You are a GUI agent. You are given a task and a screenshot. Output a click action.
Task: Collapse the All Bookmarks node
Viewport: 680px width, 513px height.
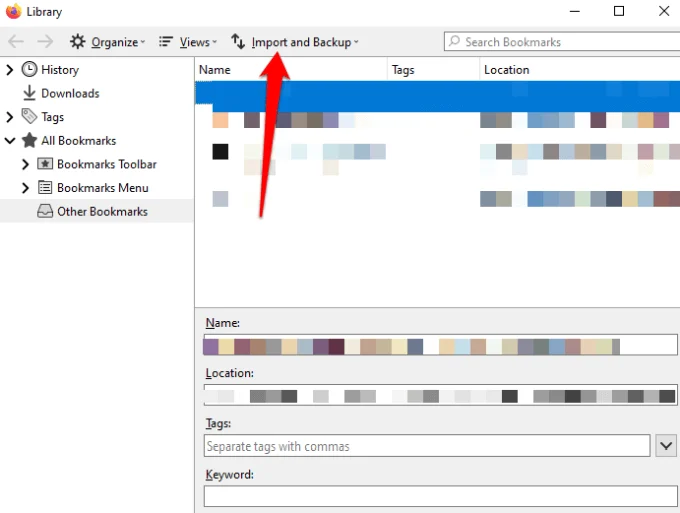click(10, 141)
